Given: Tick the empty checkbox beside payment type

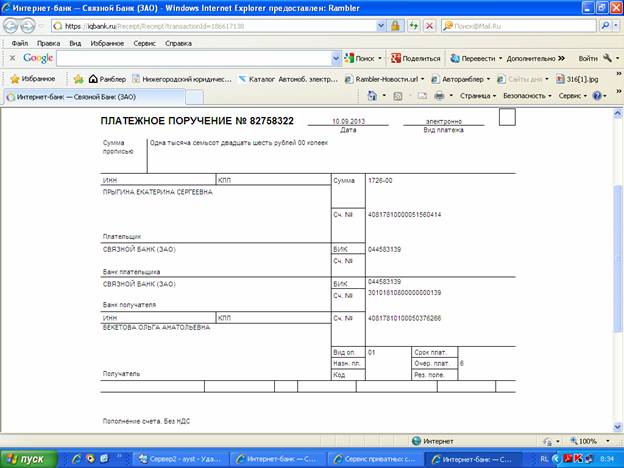Looking at the screenshot, I should click(506, 118).
